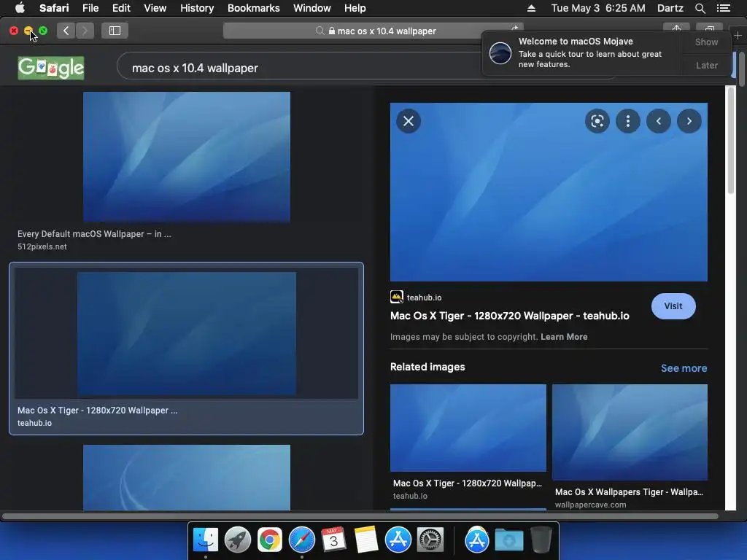The height and width of the screenshot is (560, 747).
Task: Open the Apple menu
Action: pos(20,8)
